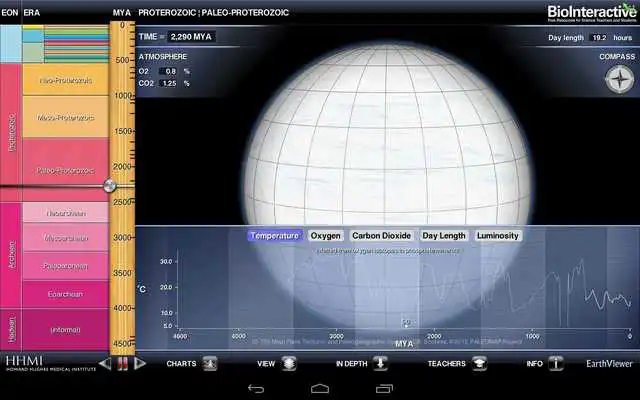Select the Neoarchean era block

(x=65, y=213)
